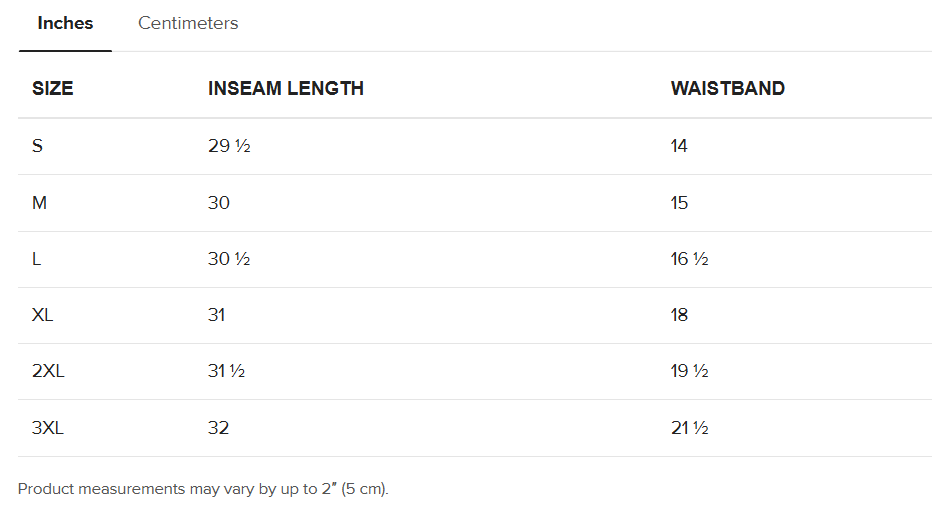Click the waistband value 15 for size M
This screenshot has width=932, height=524.
point(680,203)
